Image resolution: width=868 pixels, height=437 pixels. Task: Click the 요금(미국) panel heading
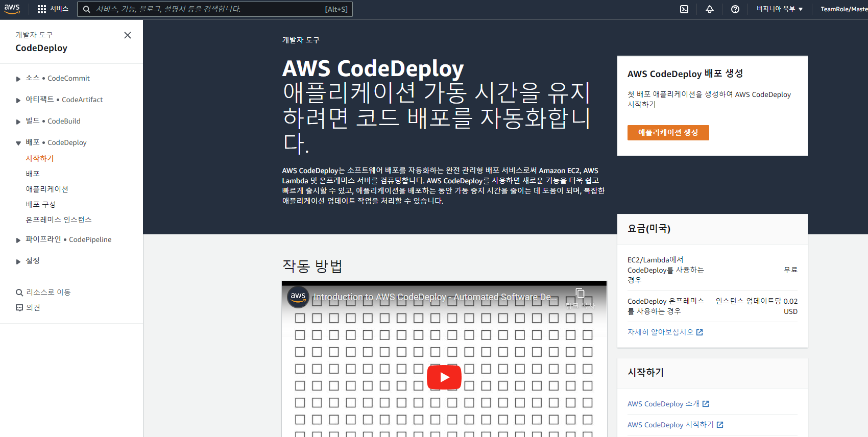(x=649, y=229)
